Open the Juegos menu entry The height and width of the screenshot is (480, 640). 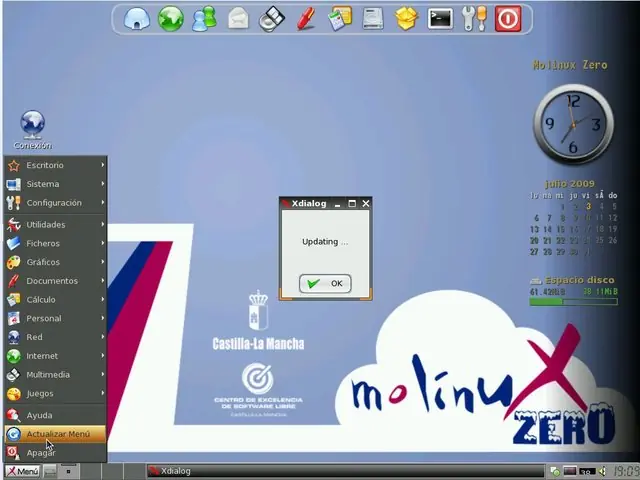56,393
